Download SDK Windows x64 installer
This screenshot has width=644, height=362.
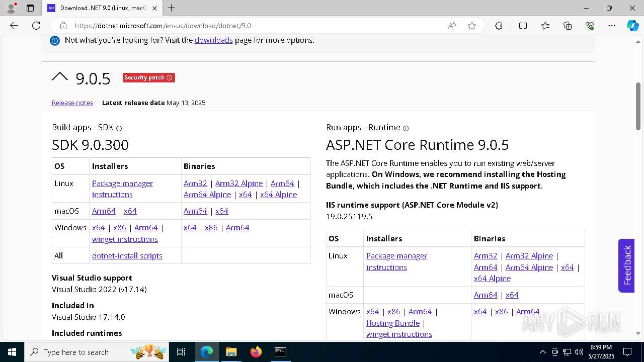[99, 228]
